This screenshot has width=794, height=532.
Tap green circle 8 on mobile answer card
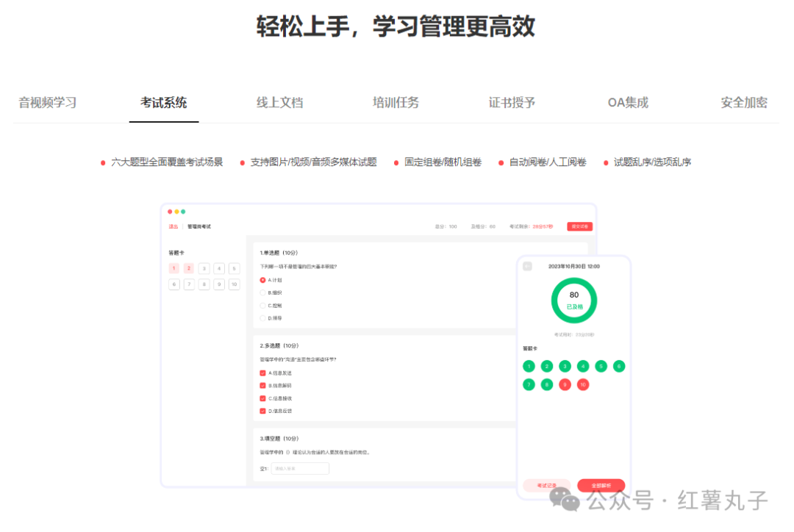547,385
